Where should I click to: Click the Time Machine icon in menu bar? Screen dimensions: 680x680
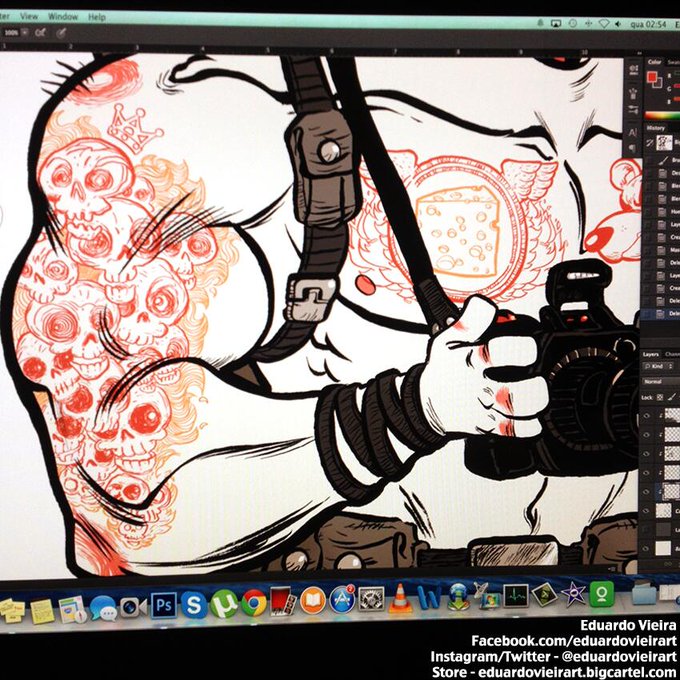click(x=572, y=23)
